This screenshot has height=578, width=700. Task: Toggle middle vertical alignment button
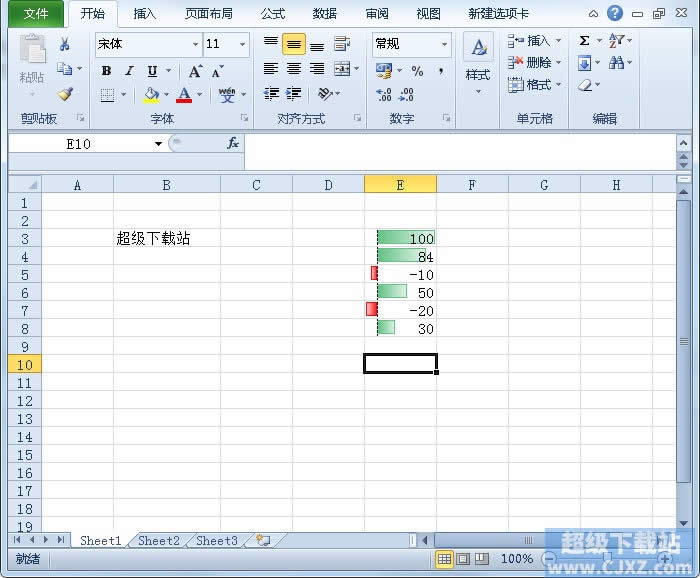(293, 44)
